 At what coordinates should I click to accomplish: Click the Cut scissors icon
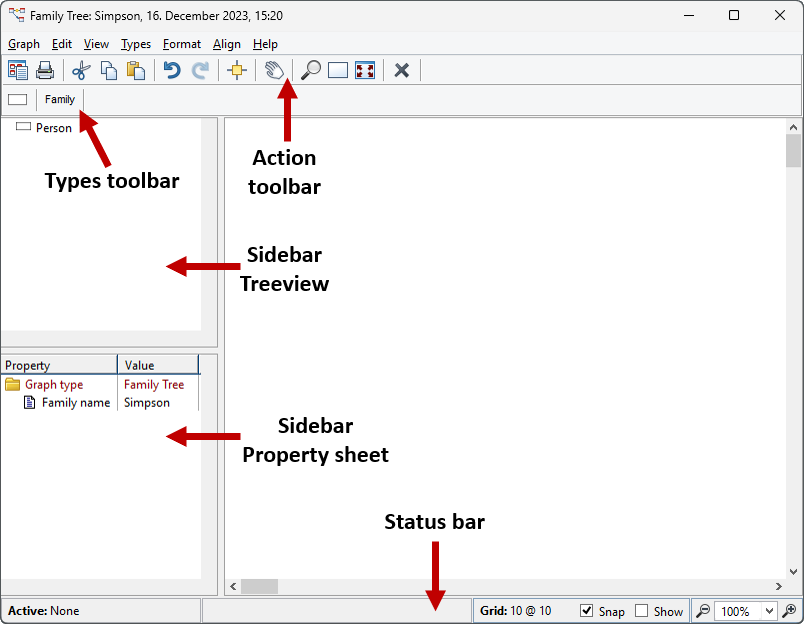pyautogui.click(x=81, y=70)
